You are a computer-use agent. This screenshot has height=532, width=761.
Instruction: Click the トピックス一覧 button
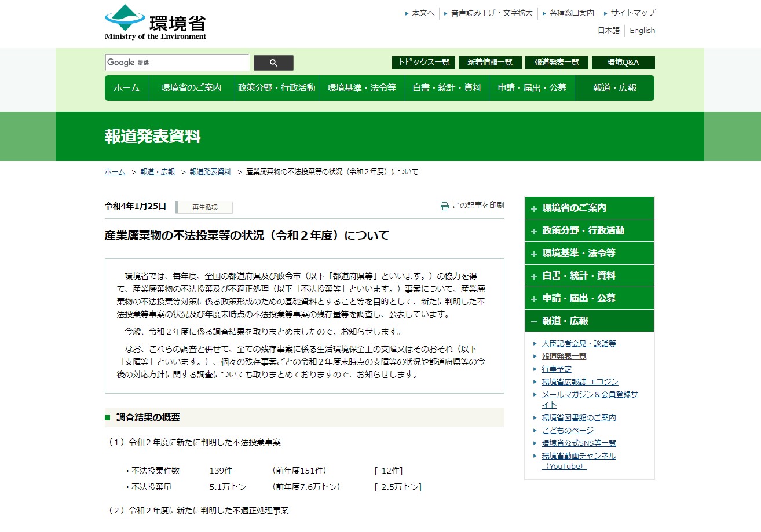point(423,63)
